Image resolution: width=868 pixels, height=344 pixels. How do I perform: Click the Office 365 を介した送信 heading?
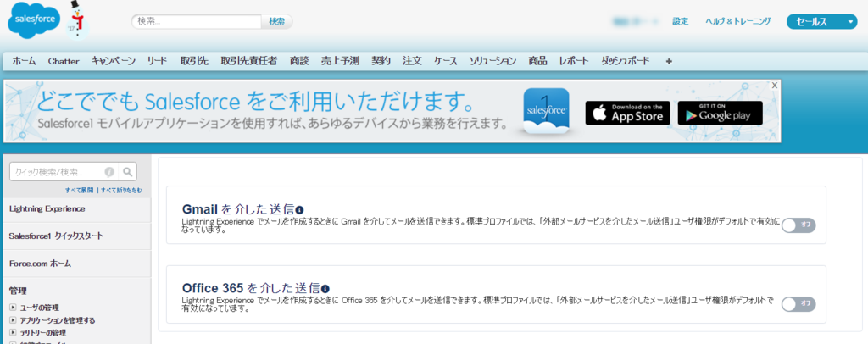click(251, 288)
